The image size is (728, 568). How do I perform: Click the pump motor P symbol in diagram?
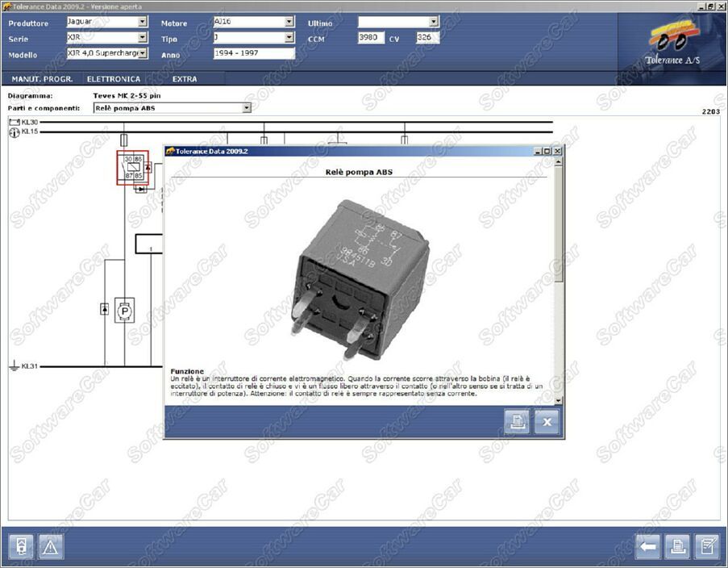tap(124, 310)
